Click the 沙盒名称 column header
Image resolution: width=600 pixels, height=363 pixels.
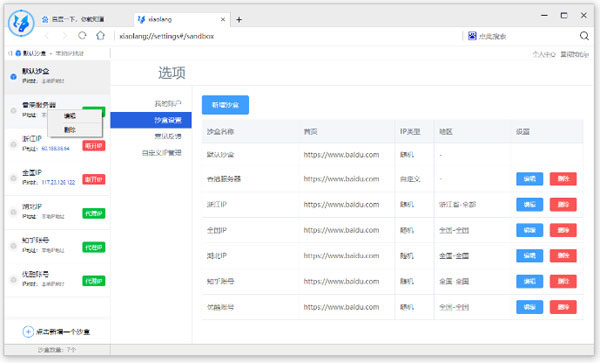pos(220,132)
